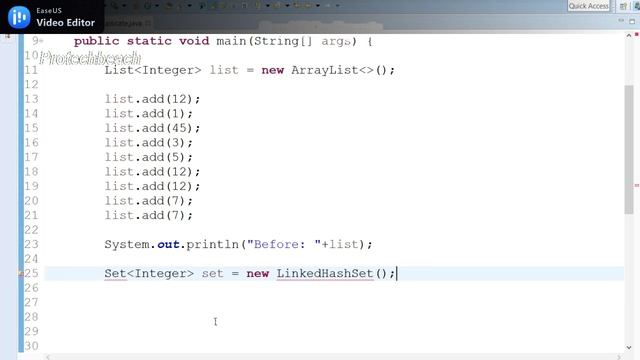Click the bold 'out' field on line 23
The image size is (640, 360).
pyautogui.click(x=168, y=244)
